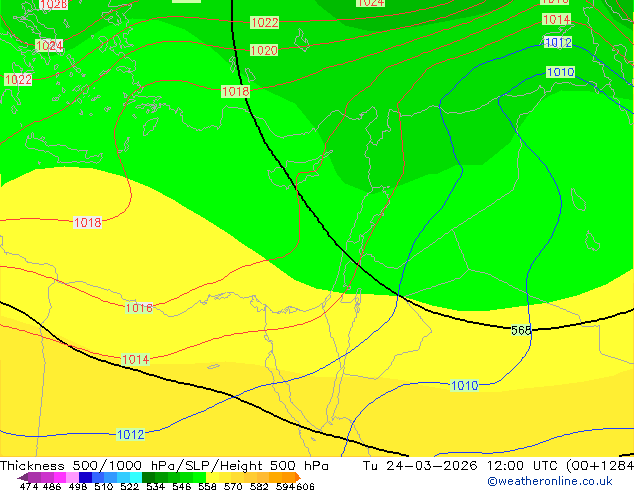Click the red 1014 label at top right
Screen dimensions: 634x490
coord(556,19)
